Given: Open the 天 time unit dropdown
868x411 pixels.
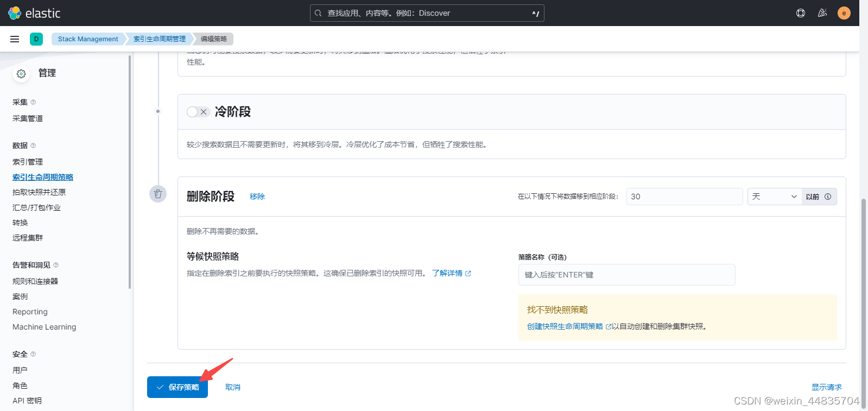Looking at the screenshot, I should point(775,197).
